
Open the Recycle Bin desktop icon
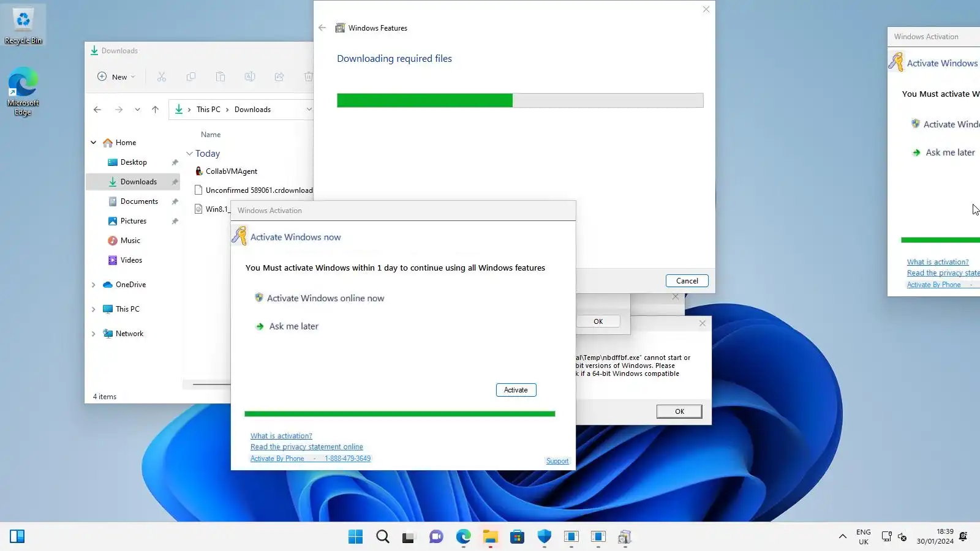[x=23, y=26]
